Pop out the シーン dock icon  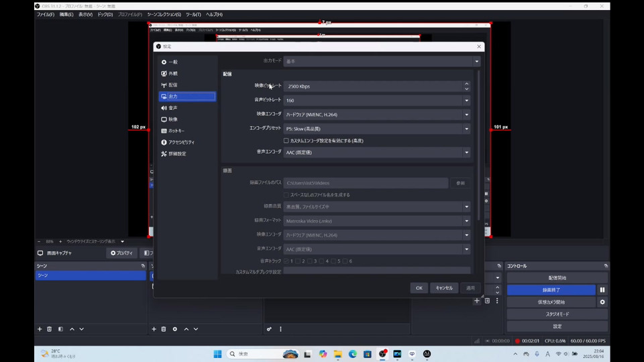pos(143,266)
